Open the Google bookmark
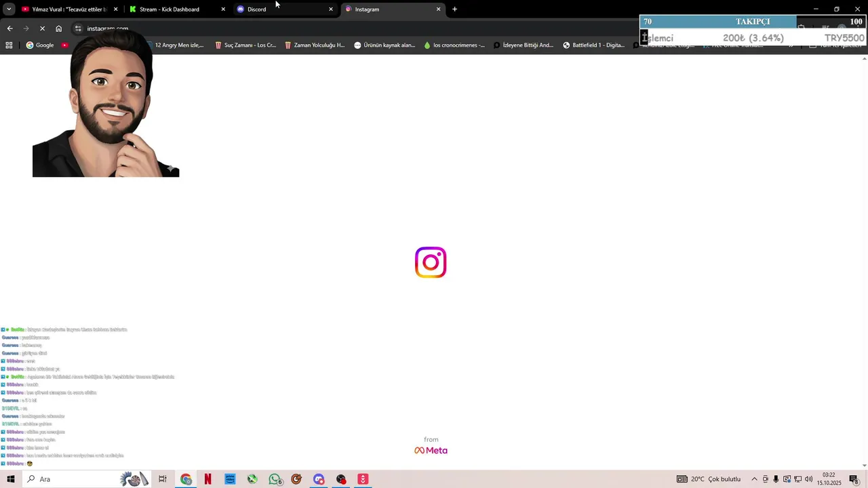 40,45
